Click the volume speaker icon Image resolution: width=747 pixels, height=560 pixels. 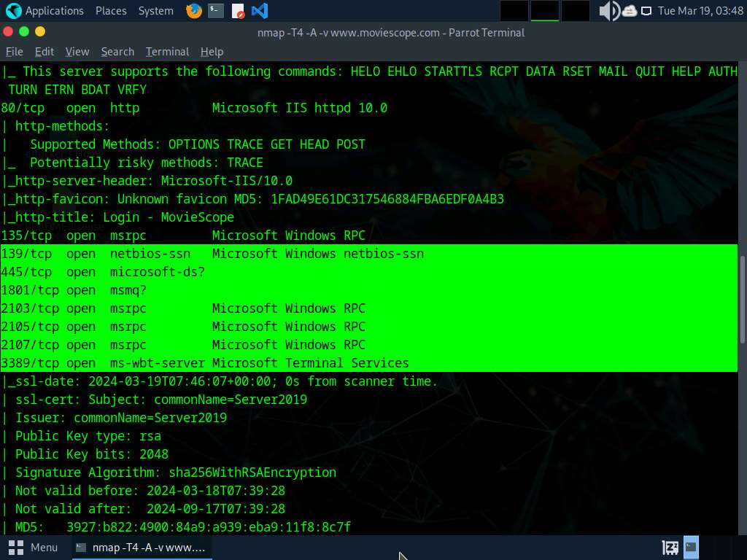coord(608,11)
